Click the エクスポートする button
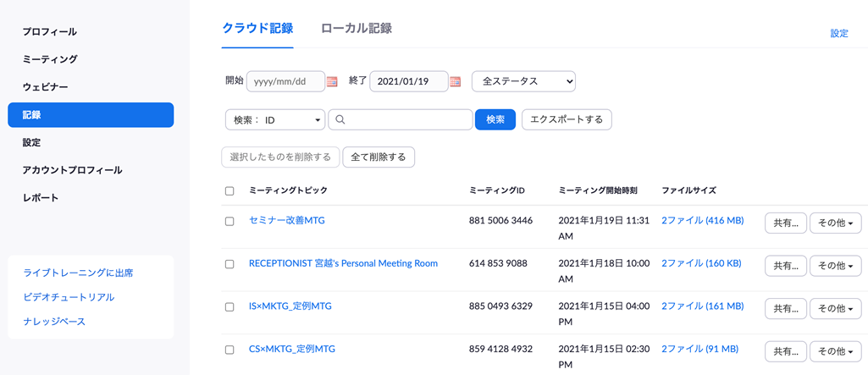This screenshot has width=868, height=375. point(567,119)
